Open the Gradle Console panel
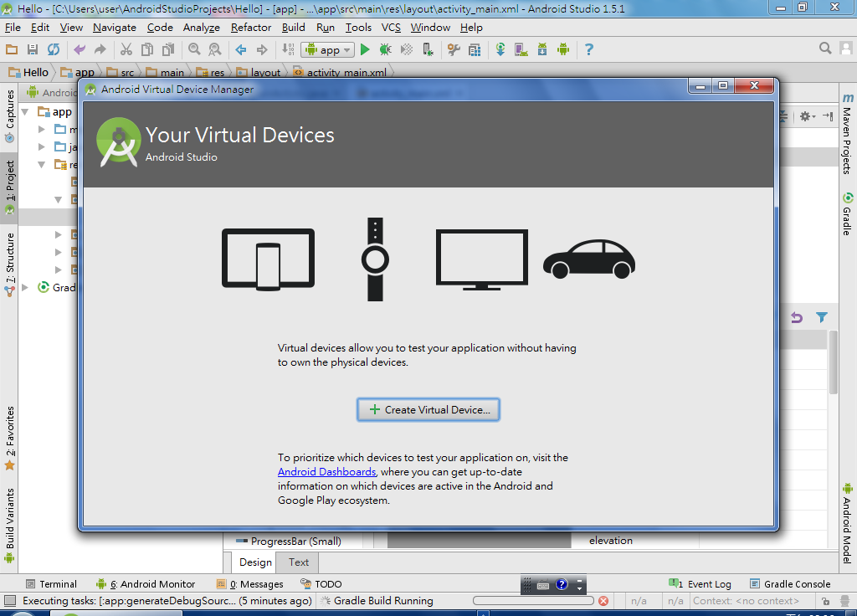Image resolution: width=857 pixels, height=616 pixels. pos(790,583)
